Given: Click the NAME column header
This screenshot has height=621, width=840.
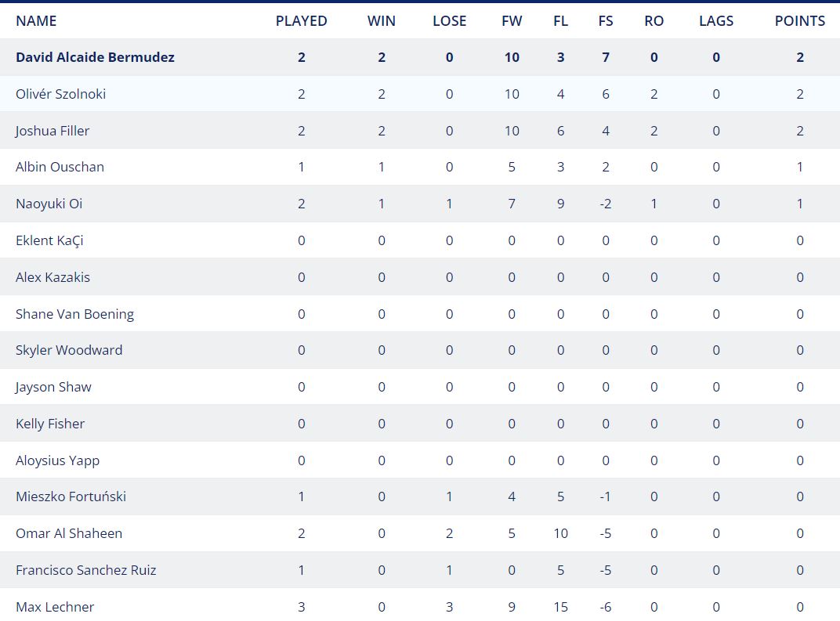Looking at the screenshot, I should (x=36, y=21).
